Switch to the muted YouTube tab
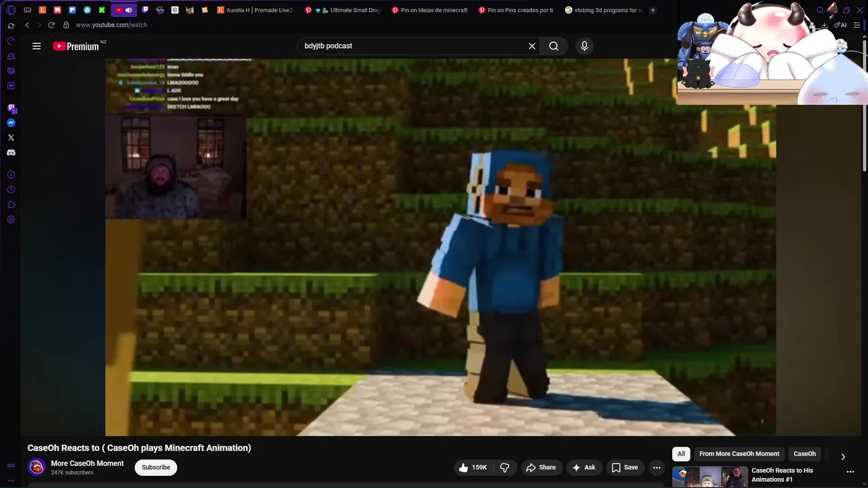The width and height of the screenshot is (868, 488). [123, 10]
